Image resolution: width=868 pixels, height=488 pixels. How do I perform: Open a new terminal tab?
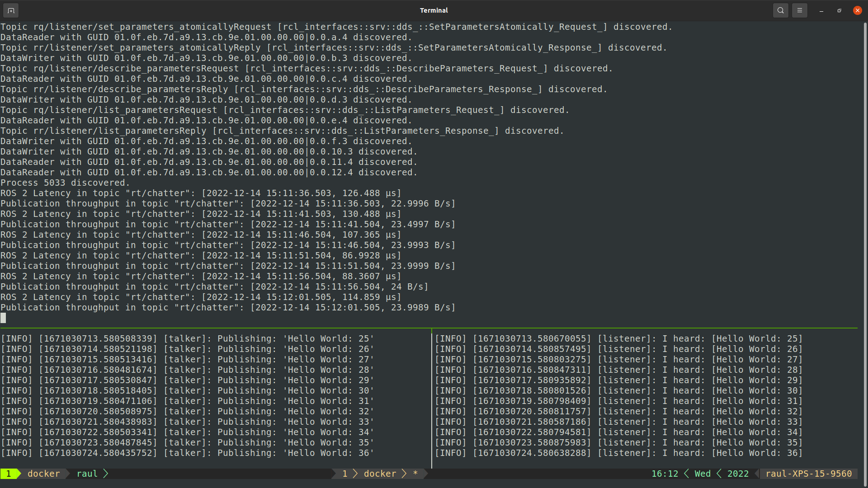pos(11,10)
